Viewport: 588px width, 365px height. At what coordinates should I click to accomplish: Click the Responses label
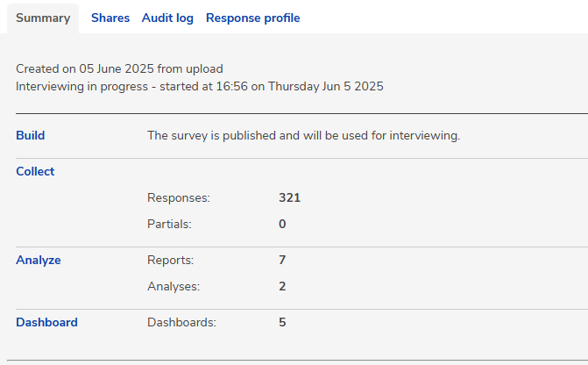[179, 198]
